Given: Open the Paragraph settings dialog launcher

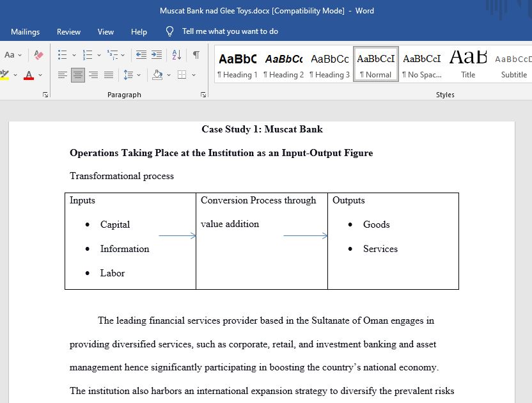Looking at the screenshot, I should point(203,95).
